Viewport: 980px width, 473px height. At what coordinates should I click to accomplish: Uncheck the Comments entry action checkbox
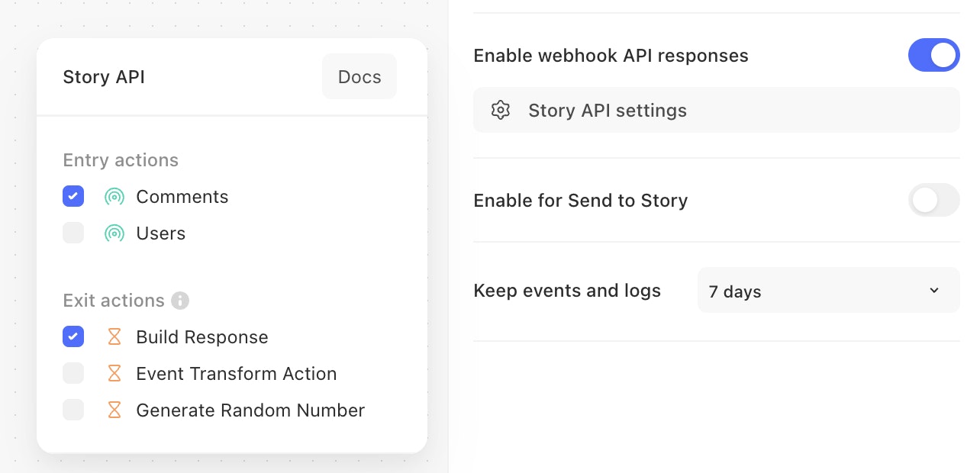coord(73,197)
